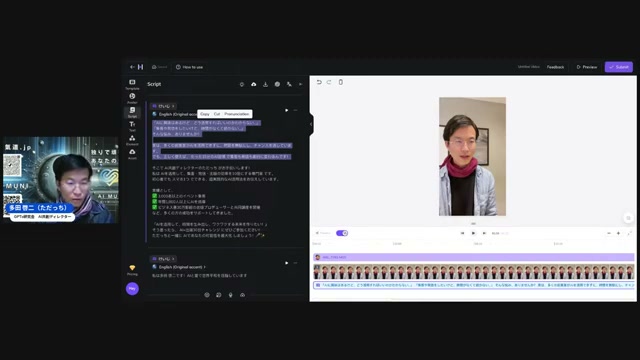
Task: Click into the second script block text
Action: pos(200,276)
